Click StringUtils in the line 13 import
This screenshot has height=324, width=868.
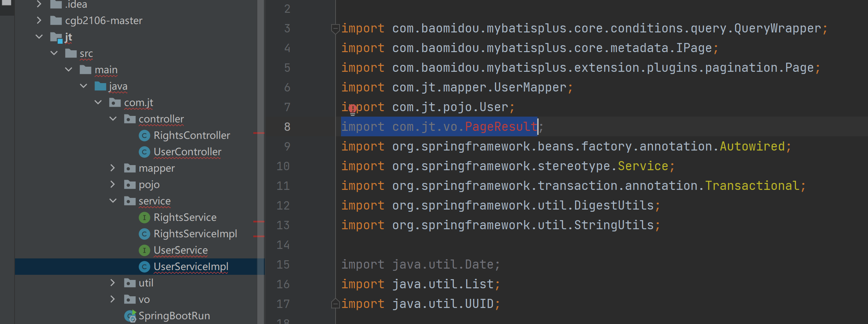pos(614,225)
